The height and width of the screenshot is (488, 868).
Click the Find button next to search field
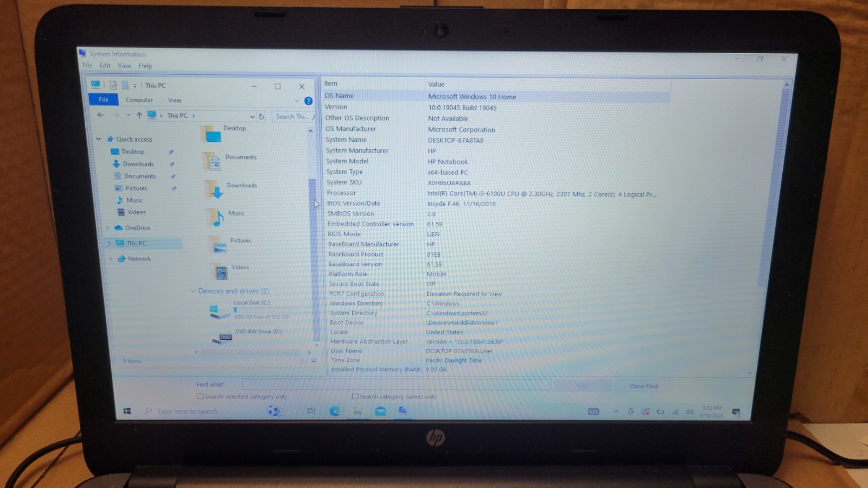[x=582, y=386]
